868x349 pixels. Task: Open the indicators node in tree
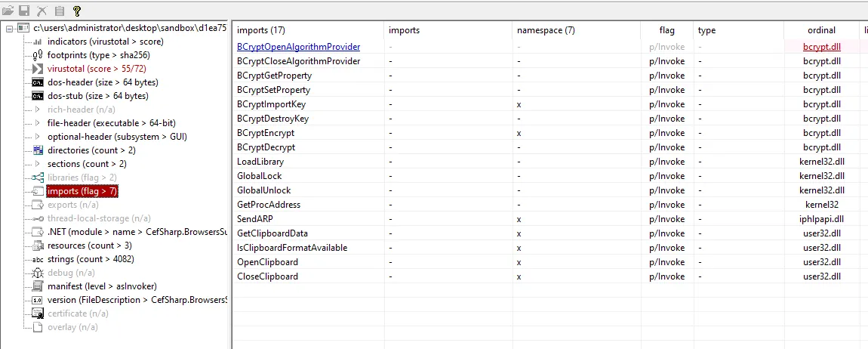click(x=105, y=41)
